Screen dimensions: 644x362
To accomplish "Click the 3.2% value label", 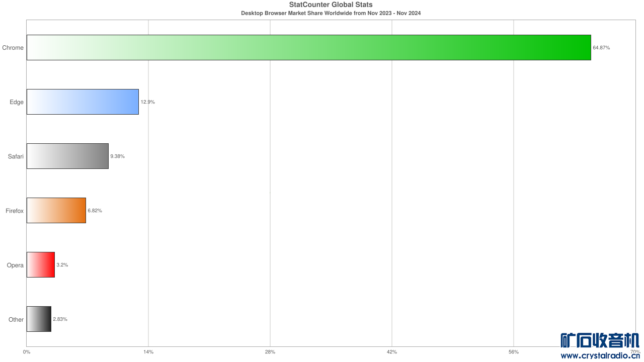I will point(62,265).
